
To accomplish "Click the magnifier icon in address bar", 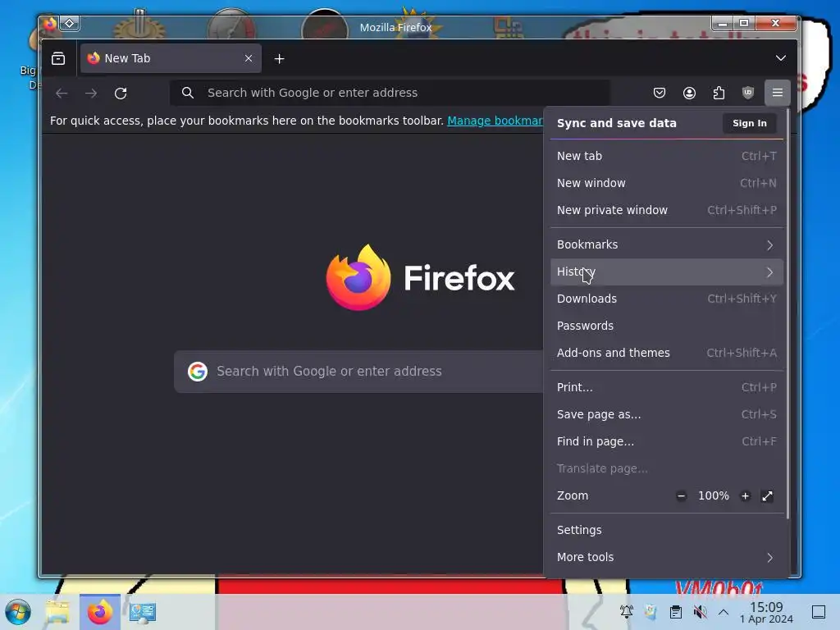I will [188, 93].
